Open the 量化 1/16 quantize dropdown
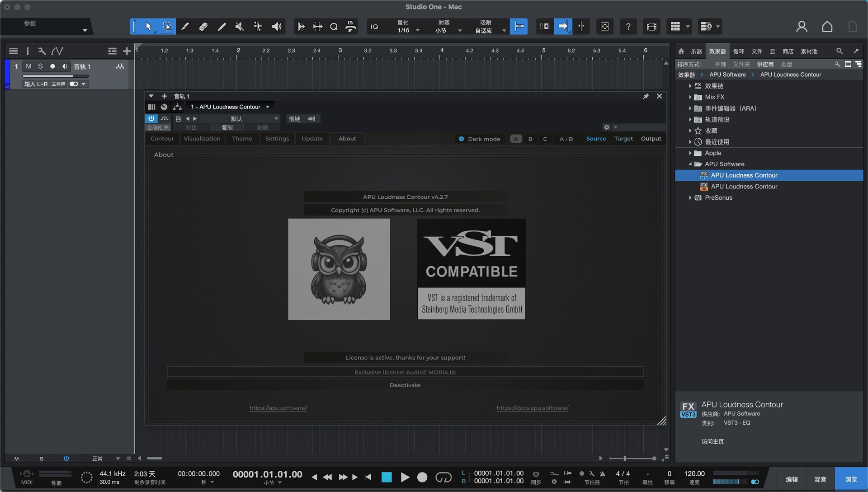868x492 pixels. pos(408,27)
